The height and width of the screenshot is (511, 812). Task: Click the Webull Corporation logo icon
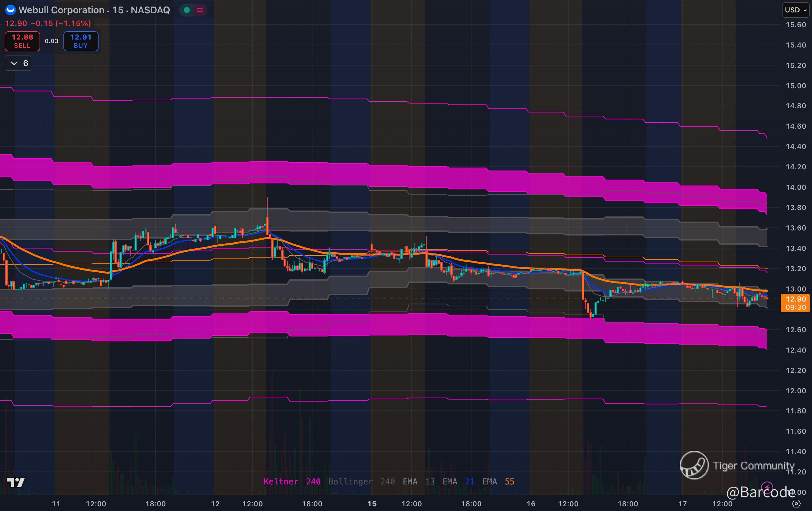(10, 10)
